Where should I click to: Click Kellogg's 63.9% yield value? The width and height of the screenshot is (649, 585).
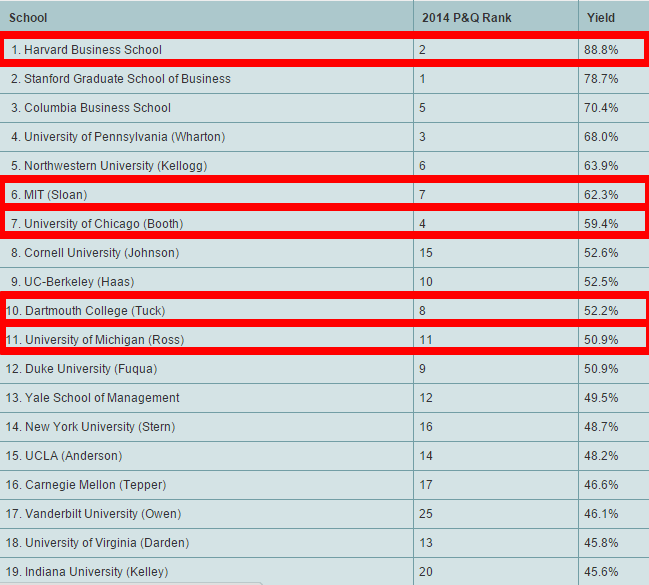click(x=601, y=166)
